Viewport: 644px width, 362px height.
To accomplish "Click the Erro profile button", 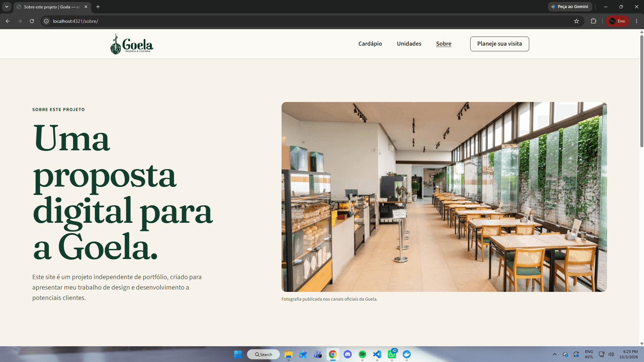I will coord(617,21).
